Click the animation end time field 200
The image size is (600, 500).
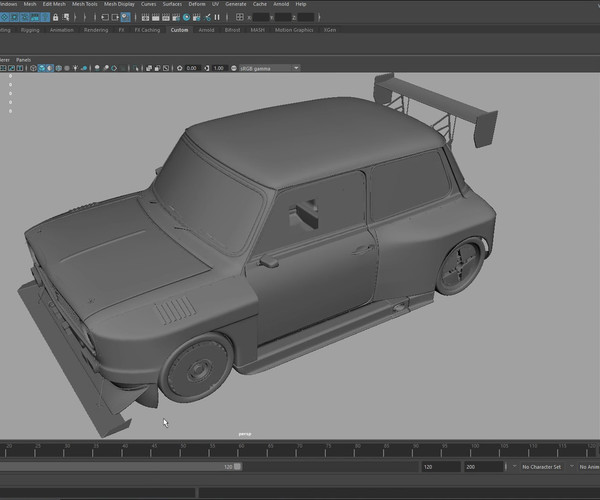[484, 467]
